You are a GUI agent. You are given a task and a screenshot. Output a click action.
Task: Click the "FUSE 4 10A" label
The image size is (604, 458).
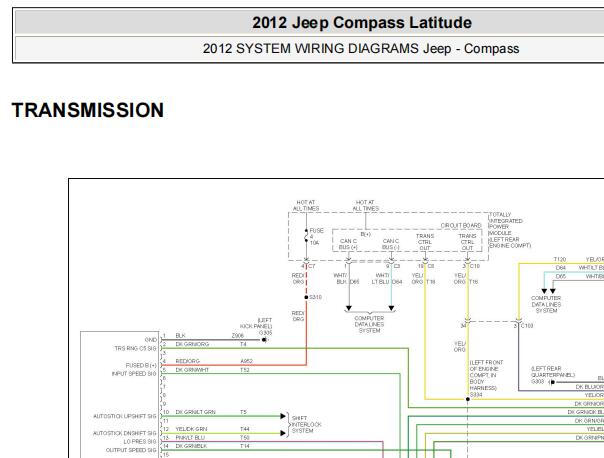[316, 237]
